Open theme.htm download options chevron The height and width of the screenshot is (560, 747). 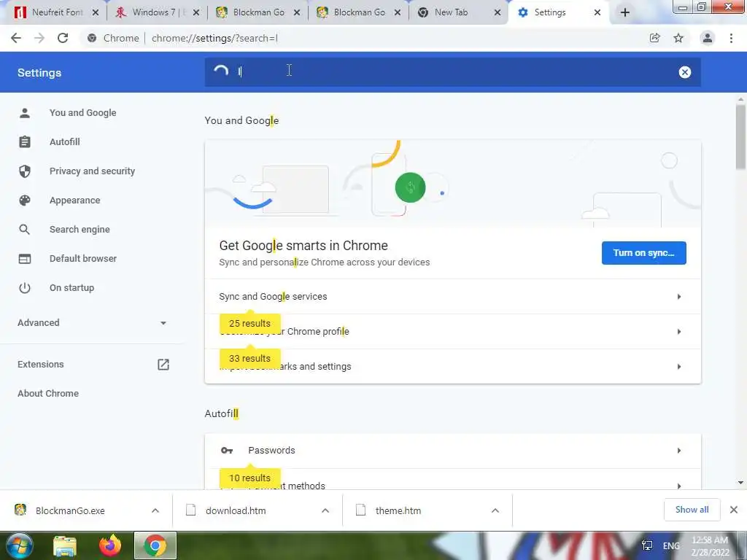(x=495, y=510)
